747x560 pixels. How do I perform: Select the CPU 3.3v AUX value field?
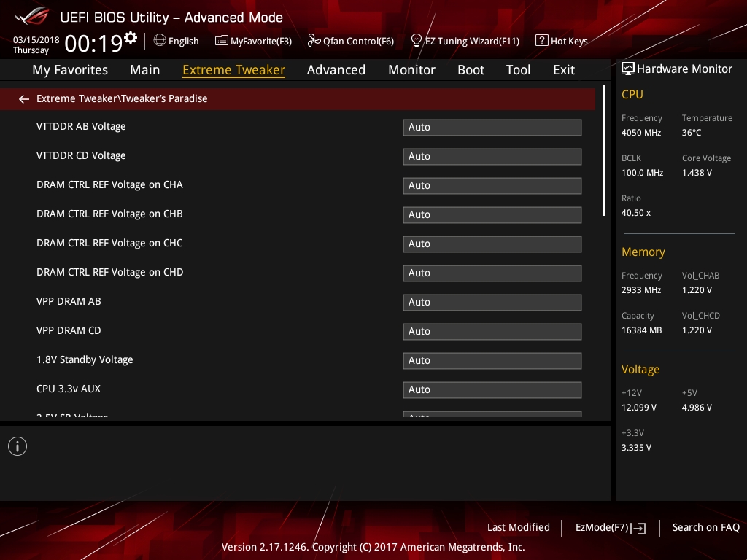pos(492,390)
